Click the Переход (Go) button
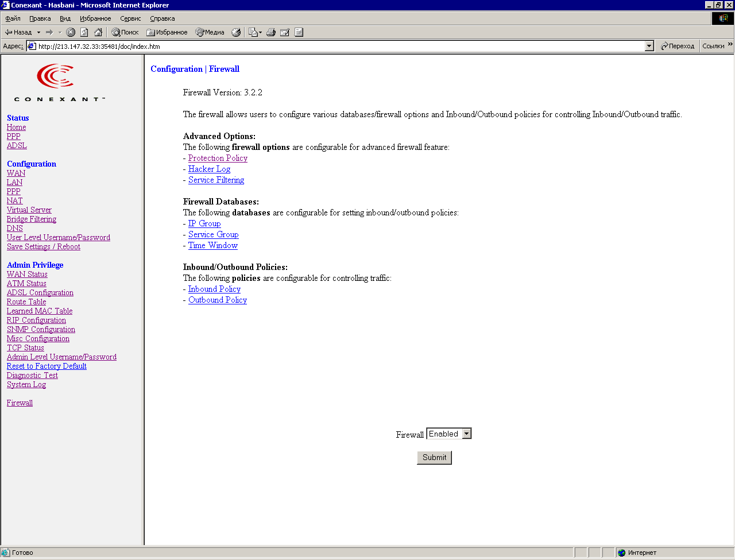735x560 pixels. pos(678,46)
